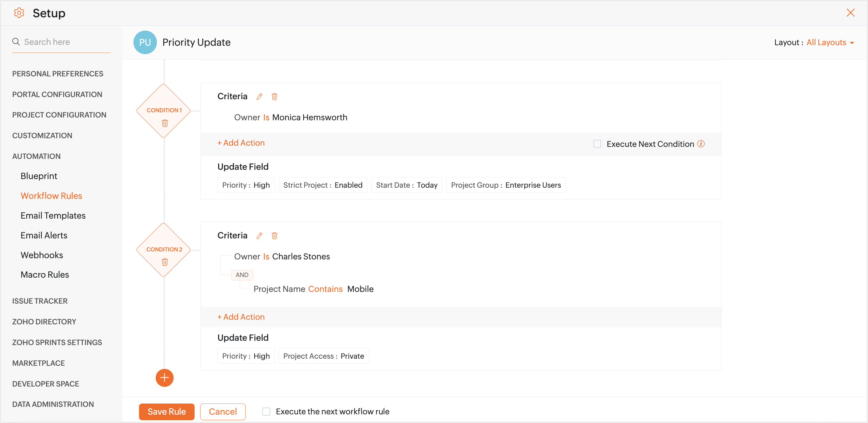
Task: Click the Cancel button
Action: [x=222, y=412]
